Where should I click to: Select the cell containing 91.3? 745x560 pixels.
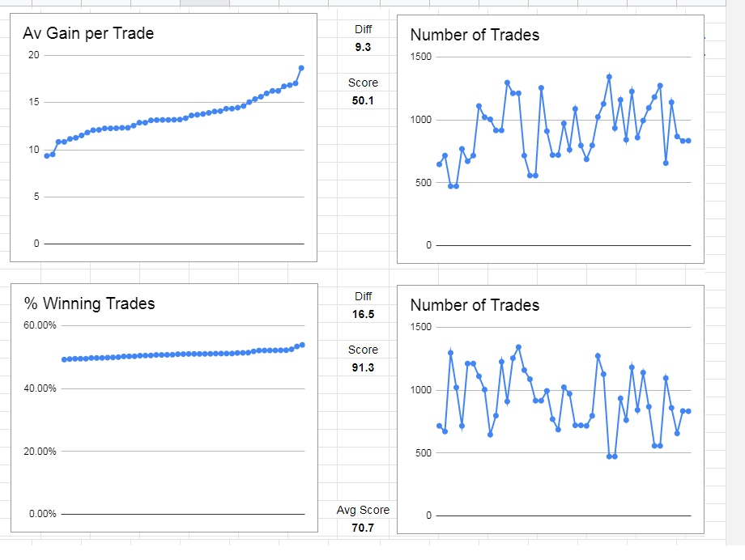point(363,367)
